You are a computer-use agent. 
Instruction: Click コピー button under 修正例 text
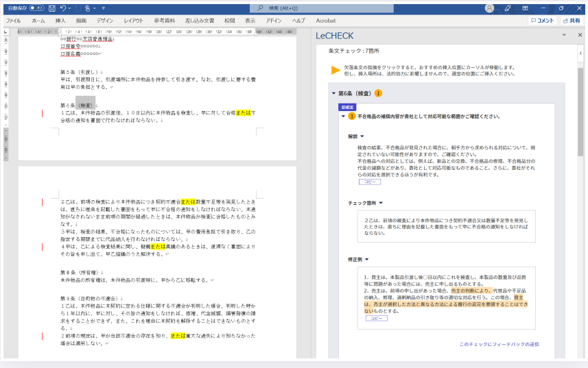pyautogui.click(x=376, y=318)
